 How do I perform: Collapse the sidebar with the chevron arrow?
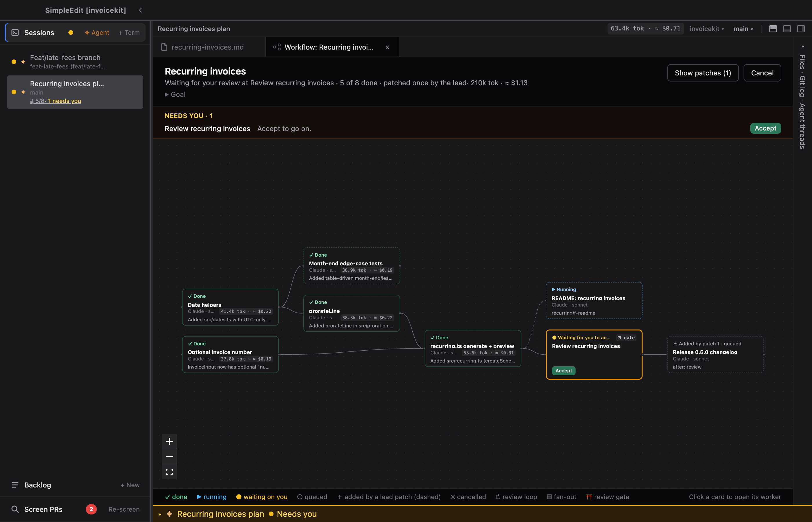click(x=140, y=10)
